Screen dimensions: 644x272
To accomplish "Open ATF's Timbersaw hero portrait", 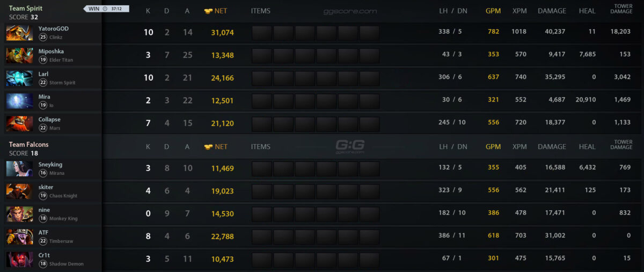I will click(19, 236).
